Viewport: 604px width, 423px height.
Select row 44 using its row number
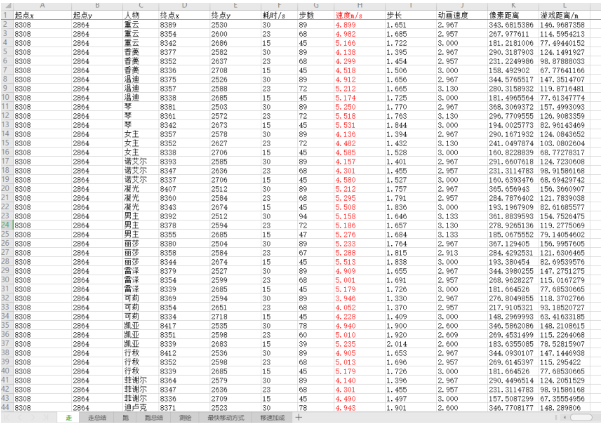[x=4, y=409]
